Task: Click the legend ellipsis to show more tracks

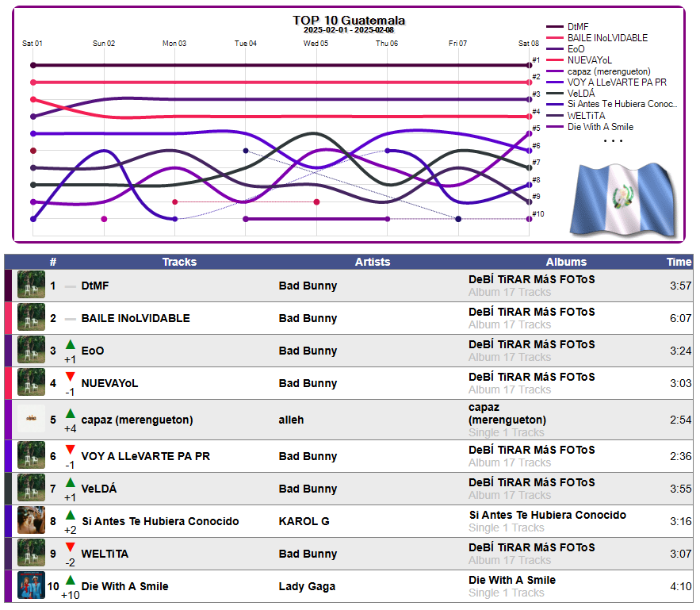Action: 613,140
